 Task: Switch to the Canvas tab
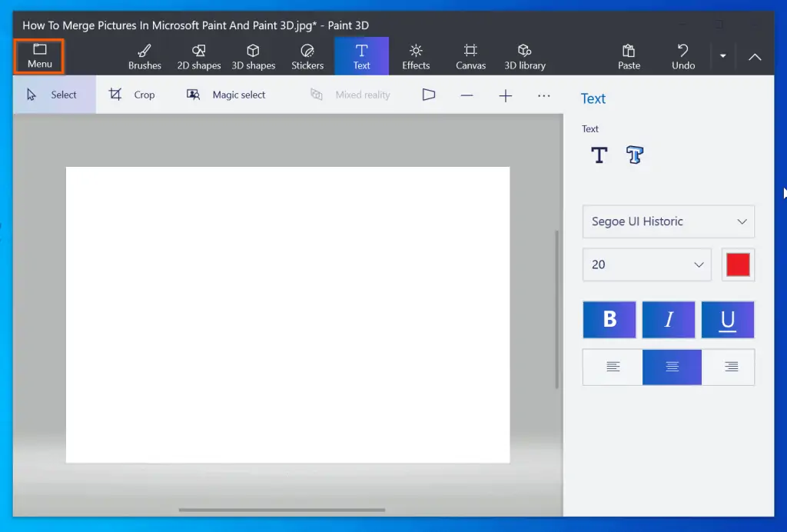tap(470, 56)
